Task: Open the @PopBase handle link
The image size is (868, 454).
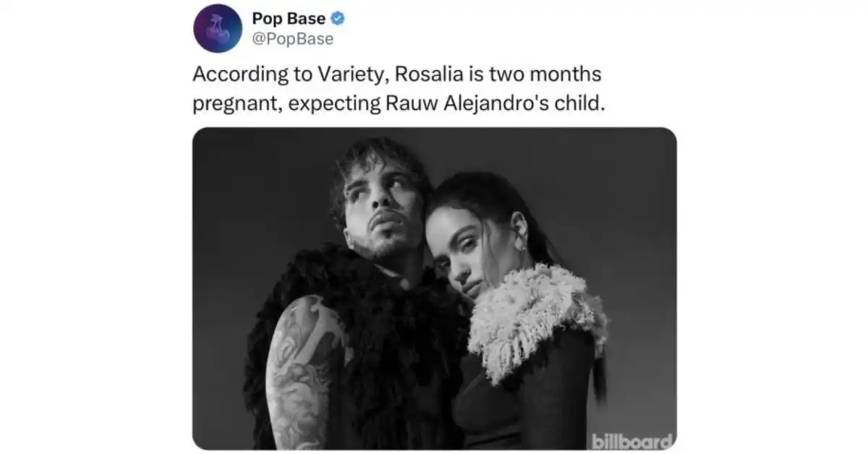Action: pos(293,39)
